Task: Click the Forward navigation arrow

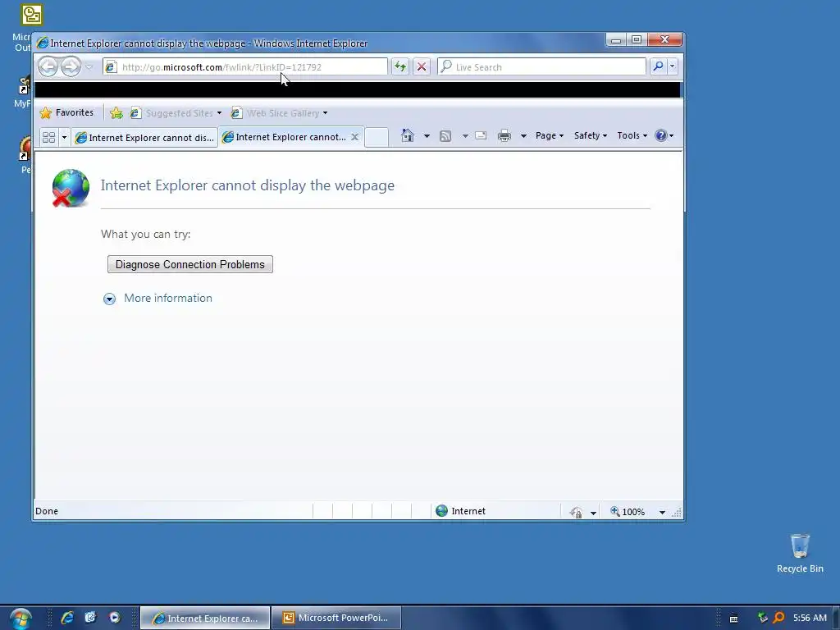Action: (71, 66)
